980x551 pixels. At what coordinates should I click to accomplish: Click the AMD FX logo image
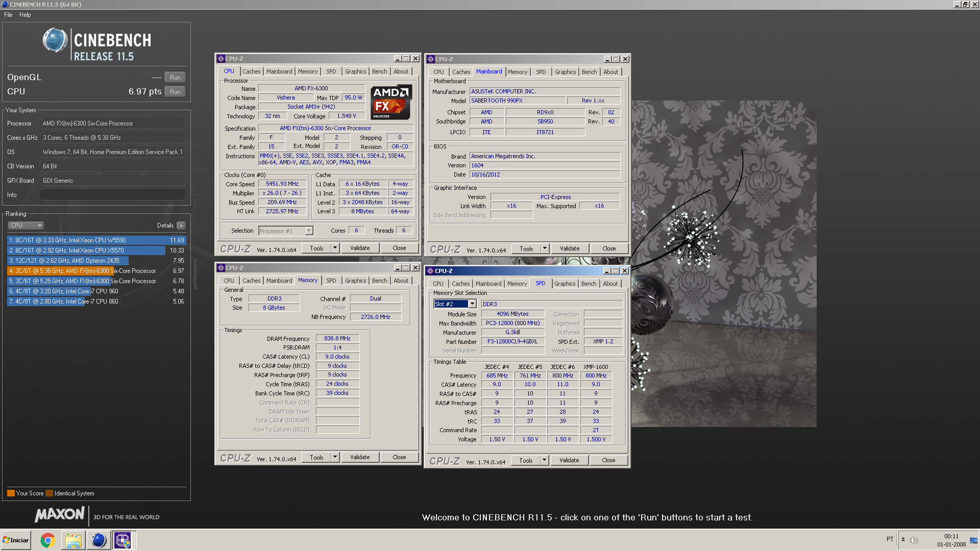click(x=391, y=103)
